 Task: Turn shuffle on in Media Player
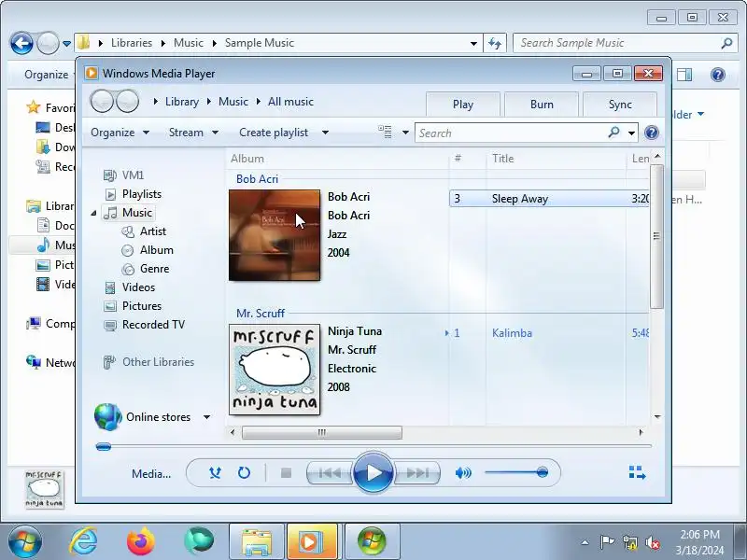tap(216, 473)
